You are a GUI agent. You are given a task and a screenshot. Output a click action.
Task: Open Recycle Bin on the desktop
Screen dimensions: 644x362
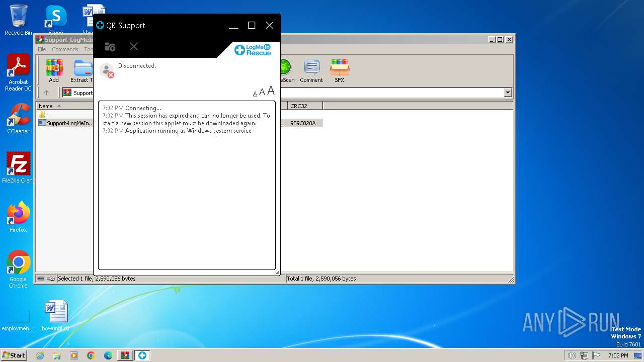[x=18, y=20]
